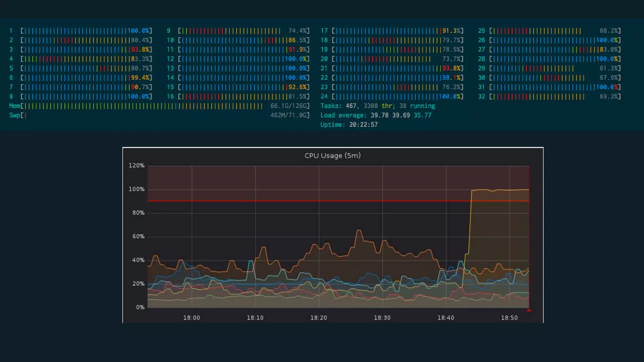Viewport: 644px width, 362px height.
Task: Click the Tasks count line
Action: (x=378, y=106)
